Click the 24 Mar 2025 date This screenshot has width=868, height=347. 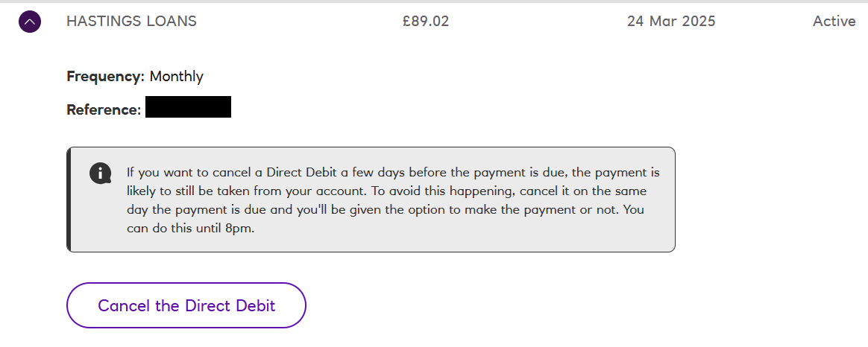coord(671,22)
